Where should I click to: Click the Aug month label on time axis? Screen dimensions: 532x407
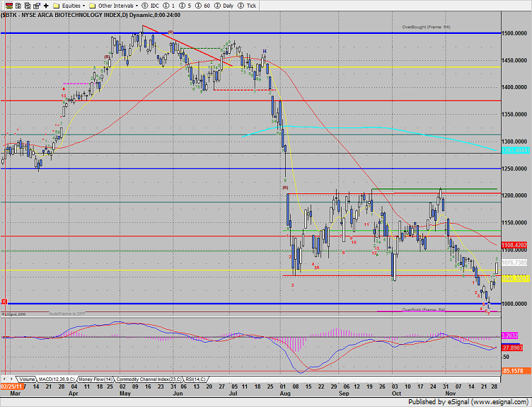click(285, 394)
